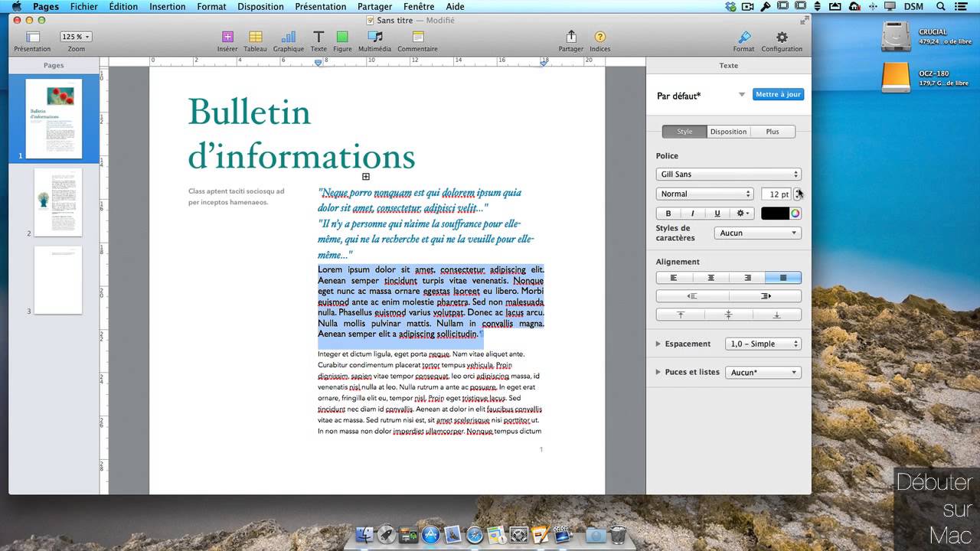Open the CRUCIAL drive on desktop
The width and height of the screenshot is (980, 551).
[894, 36]
